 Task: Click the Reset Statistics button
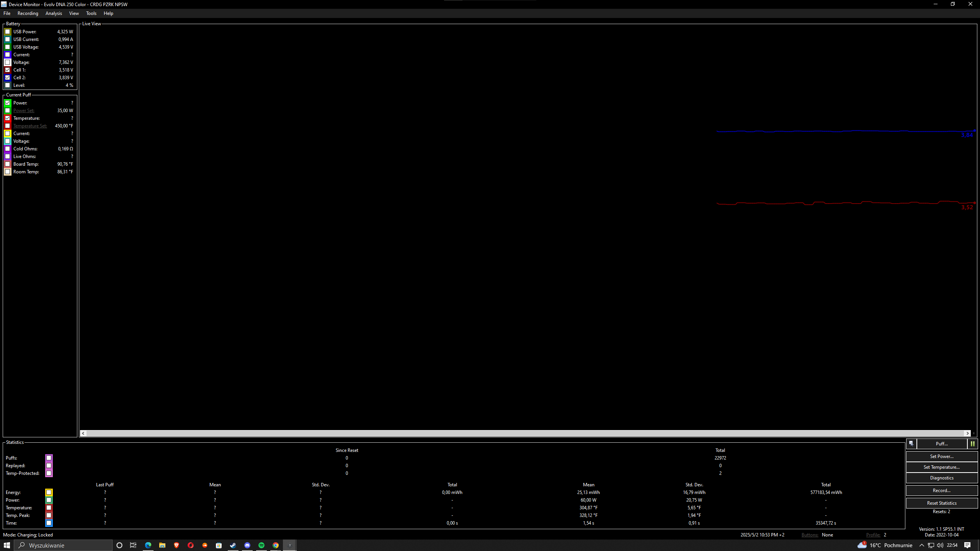(941, 503)
